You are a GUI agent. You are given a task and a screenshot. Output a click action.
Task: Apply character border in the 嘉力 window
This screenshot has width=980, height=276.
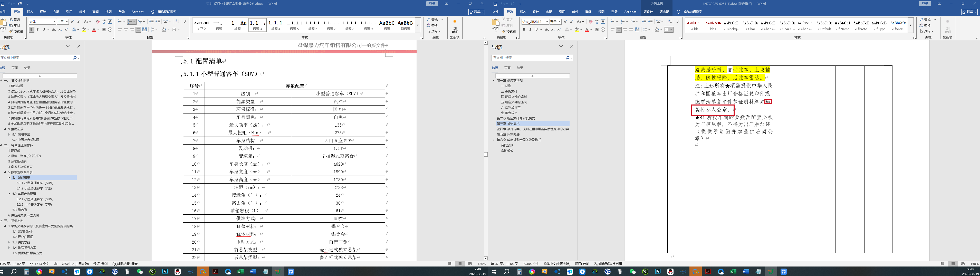(110, 22)
